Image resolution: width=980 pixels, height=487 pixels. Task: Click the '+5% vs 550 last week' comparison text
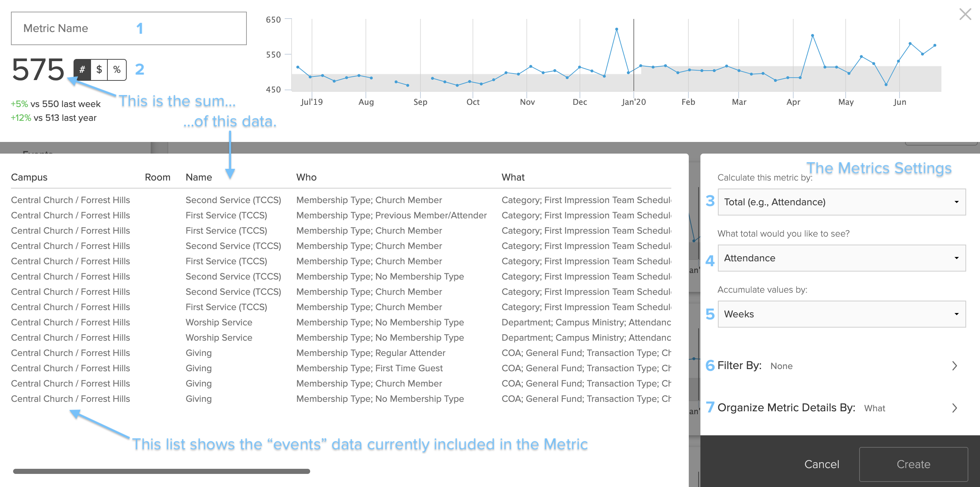56,103
